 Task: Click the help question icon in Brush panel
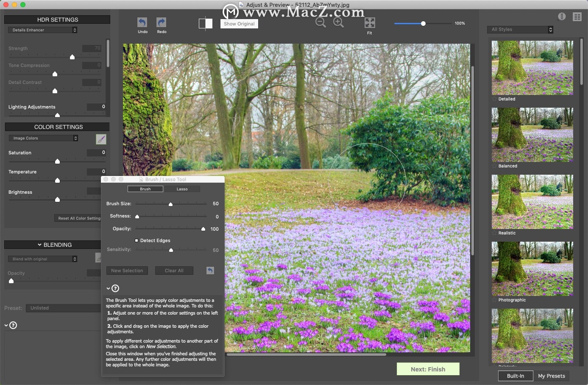(115, 288)
